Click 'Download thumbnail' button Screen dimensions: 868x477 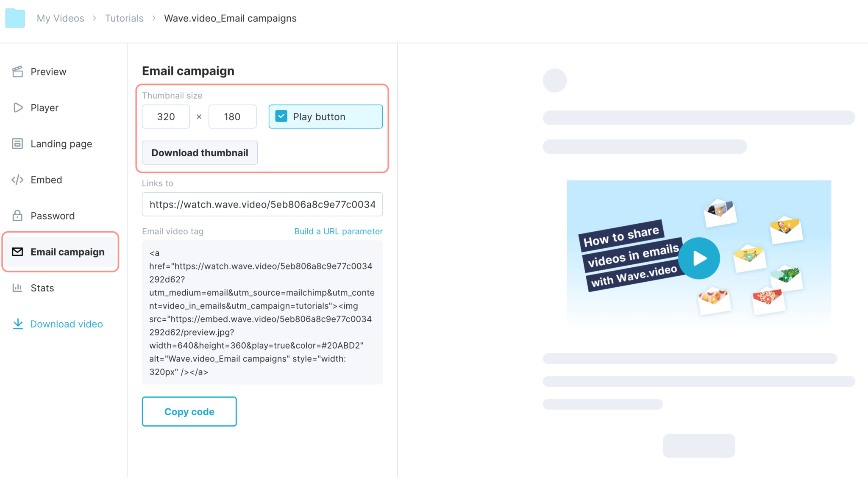coord(199,152)
